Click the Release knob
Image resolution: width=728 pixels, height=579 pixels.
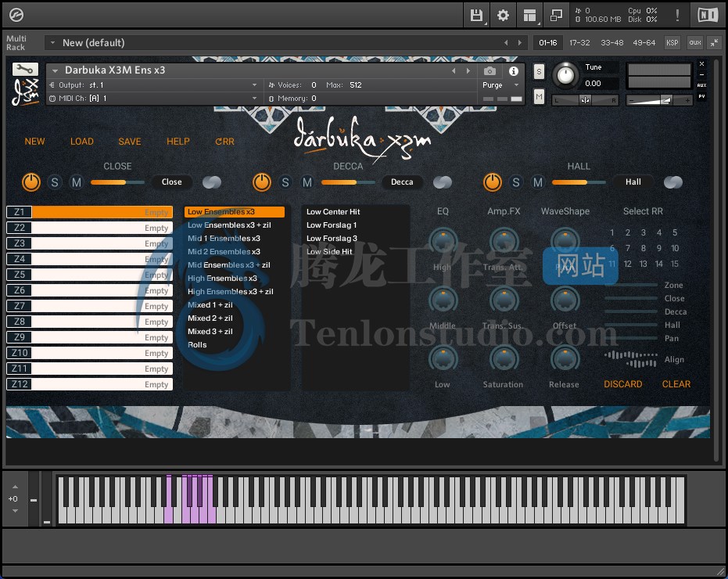(x=565, y=358)
